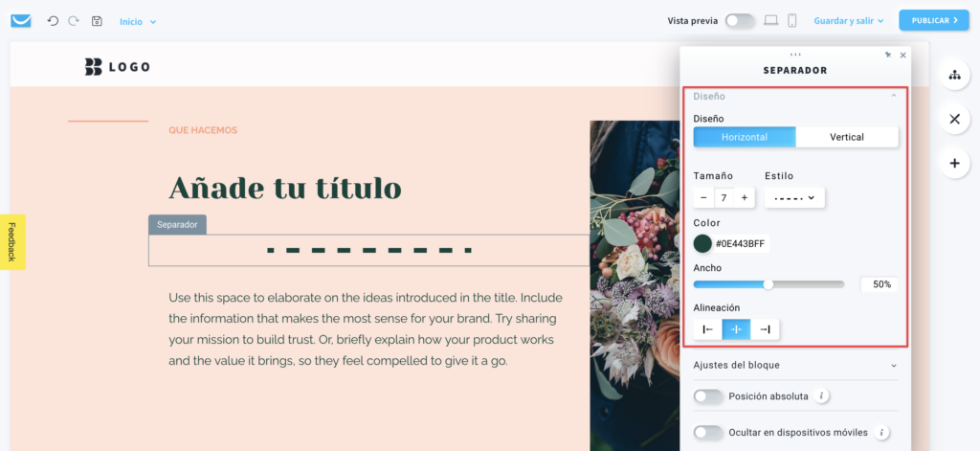Click the crossed tools design icon
980x451 pixels.
click(x=954, y=119)
